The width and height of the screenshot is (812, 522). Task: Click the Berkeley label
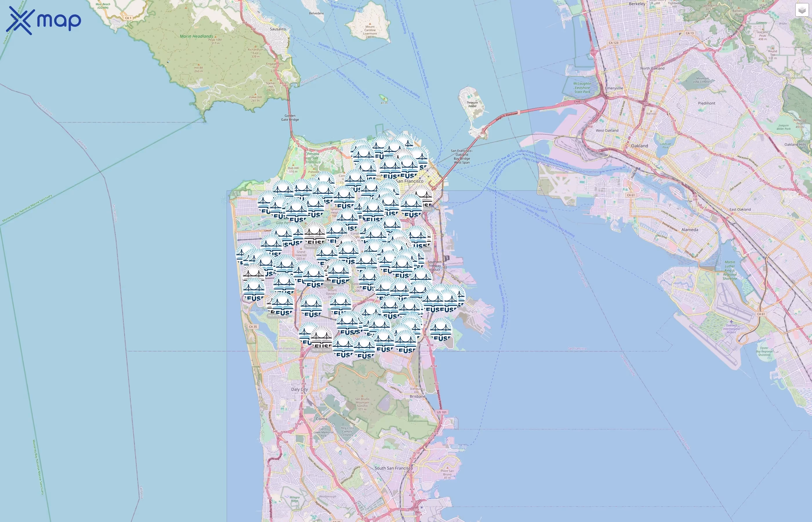(637, 4)
